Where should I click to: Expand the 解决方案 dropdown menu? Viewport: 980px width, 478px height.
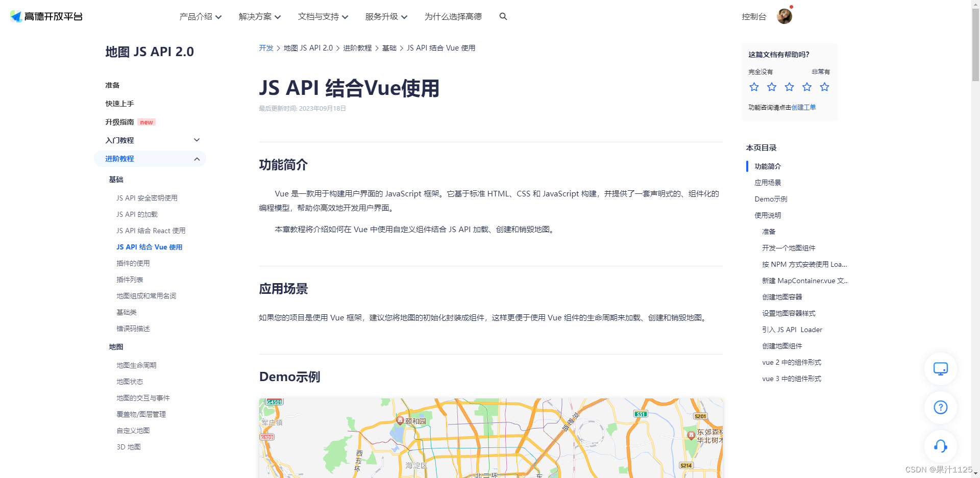[260, 17]
